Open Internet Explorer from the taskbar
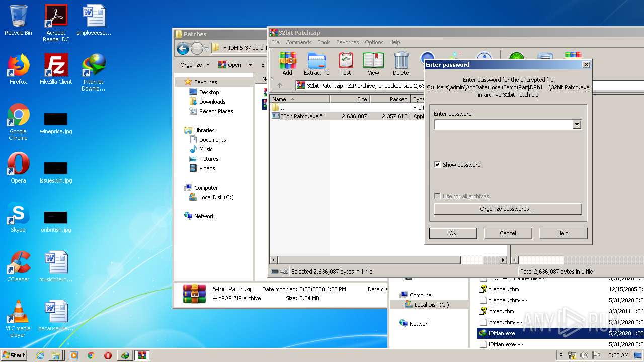Viewport: 644px width, 362px height. click(40, 355)
